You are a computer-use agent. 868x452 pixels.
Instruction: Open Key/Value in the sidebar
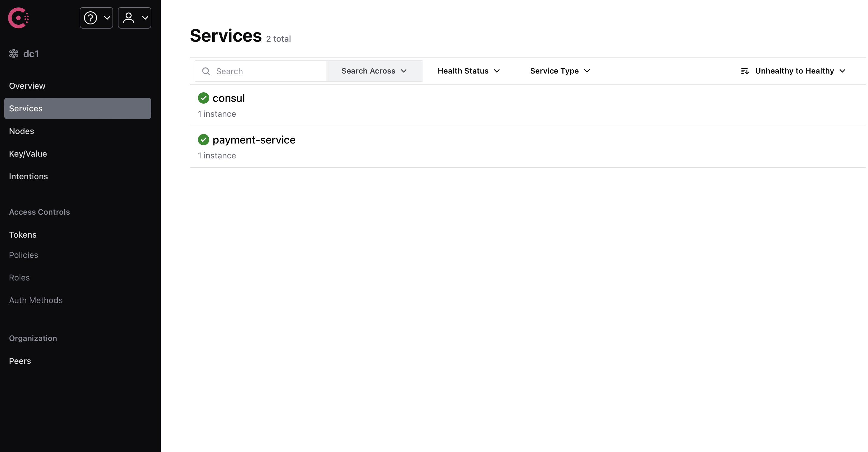(x=28, y=154)
